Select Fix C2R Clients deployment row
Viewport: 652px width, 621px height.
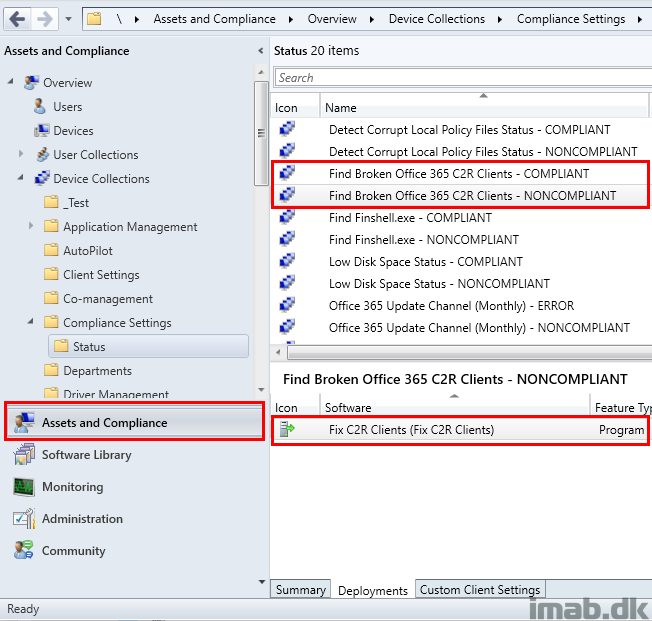point(461,430)
